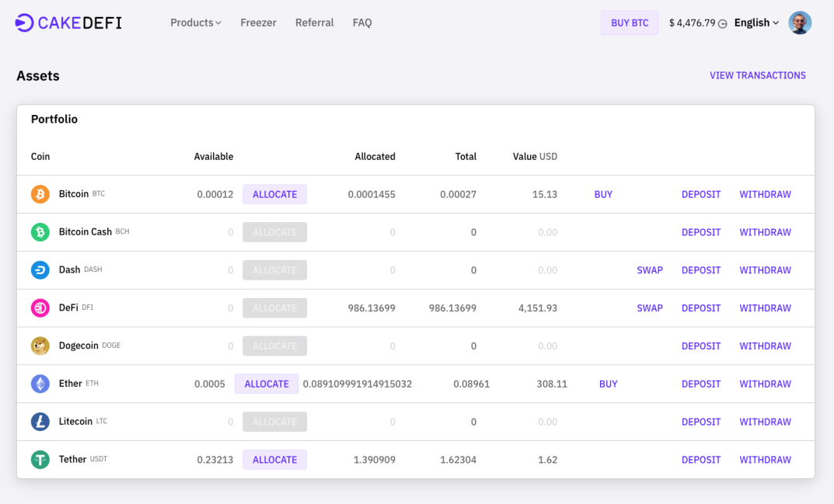Click the CakeDeFi logo
The width and height of the screenshot is (834, 504).
click(68, 23)
